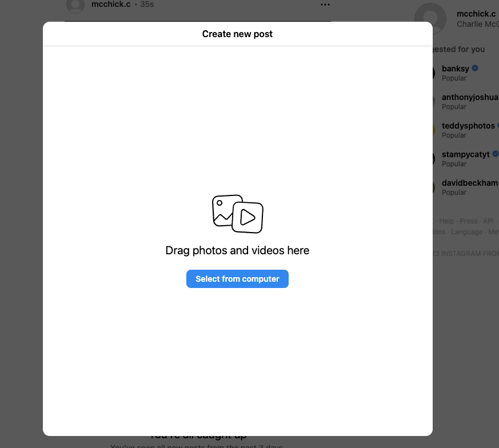499x448 pixels.
Task: View the davidbeckham suggested profile
Action: [469, 183]
